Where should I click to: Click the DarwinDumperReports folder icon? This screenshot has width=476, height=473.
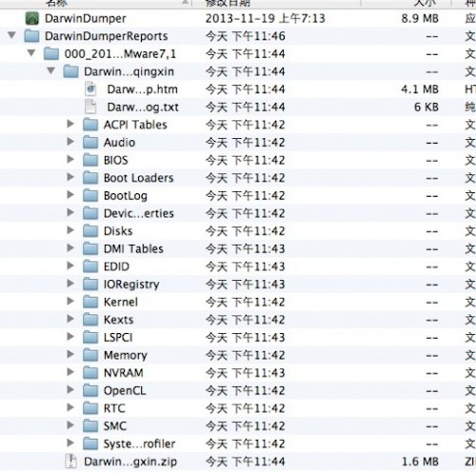click(32, 36)
